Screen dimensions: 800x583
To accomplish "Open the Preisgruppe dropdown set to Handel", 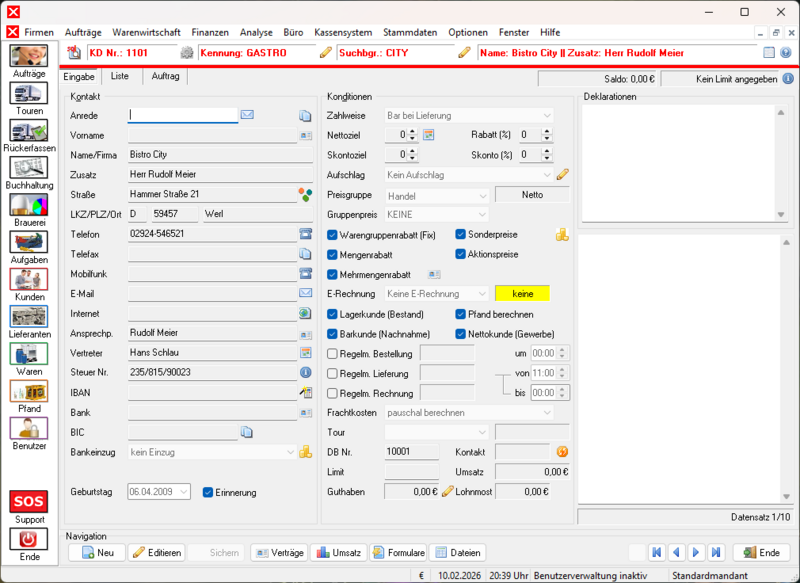I will coord(435,195).
